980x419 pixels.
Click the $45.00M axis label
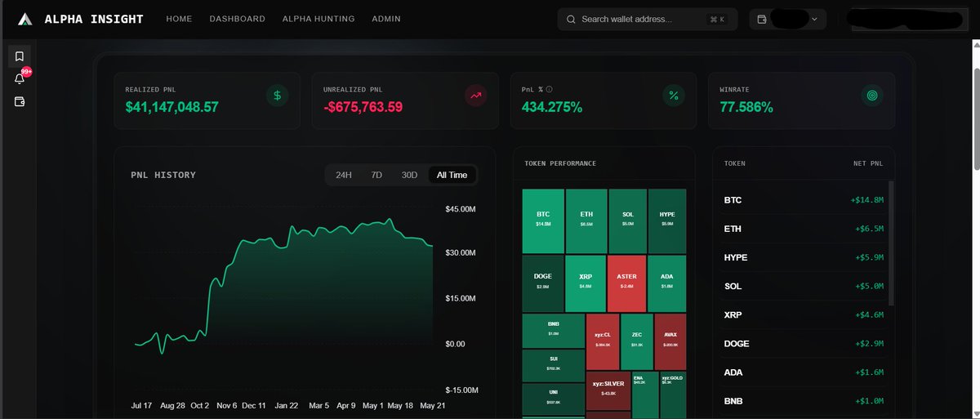[461, 209]
